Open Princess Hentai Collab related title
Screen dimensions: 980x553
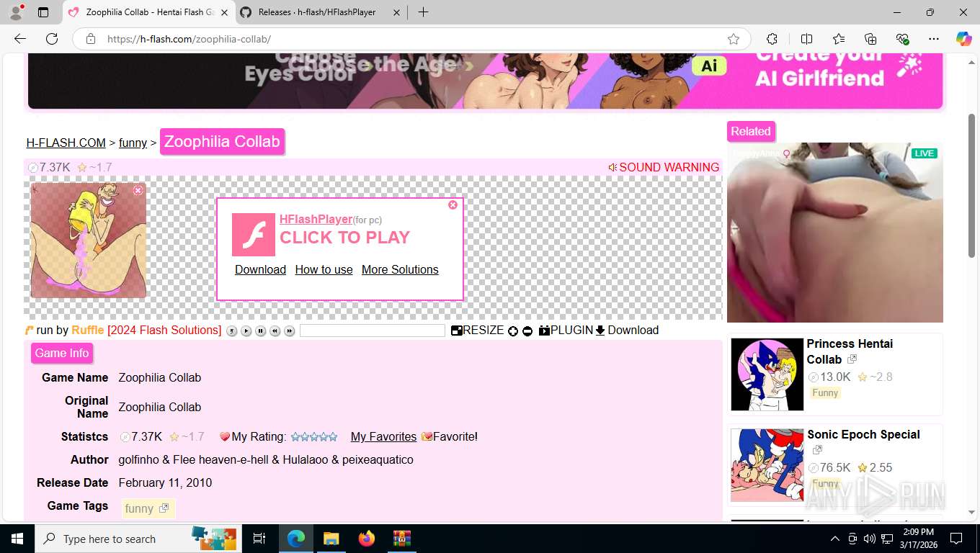pos(850,351)
